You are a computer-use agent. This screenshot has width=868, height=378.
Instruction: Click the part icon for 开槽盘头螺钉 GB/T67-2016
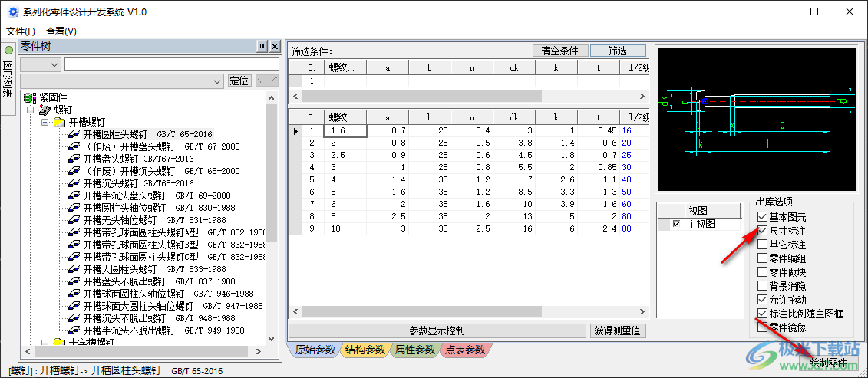pyautogui.click(x=74, y=159)
